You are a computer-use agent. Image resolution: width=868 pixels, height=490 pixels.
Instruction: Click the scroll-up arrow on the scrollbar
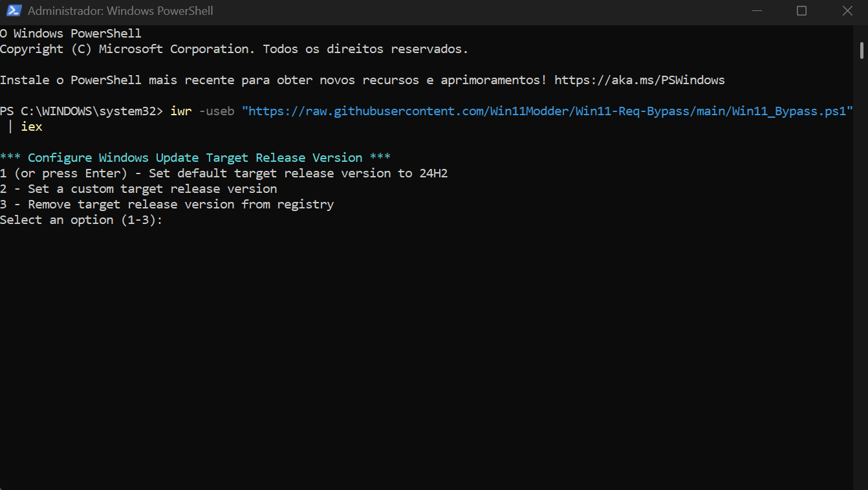coord(862,30)
